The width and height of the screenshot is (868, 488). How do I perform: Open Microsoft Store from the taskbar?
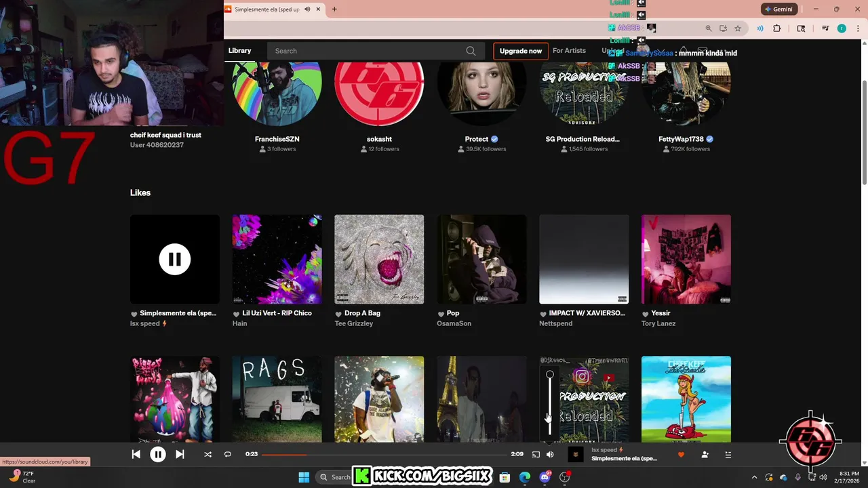pyautogui.click(x=505, y=477)
